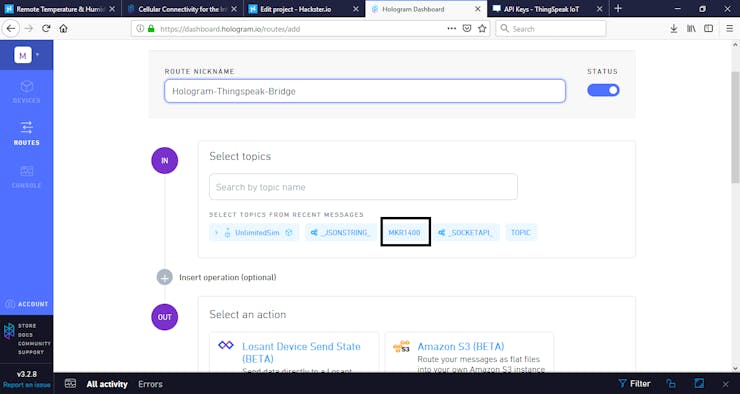Click the page vertical scrollbar thumb

tap(735, 127)
